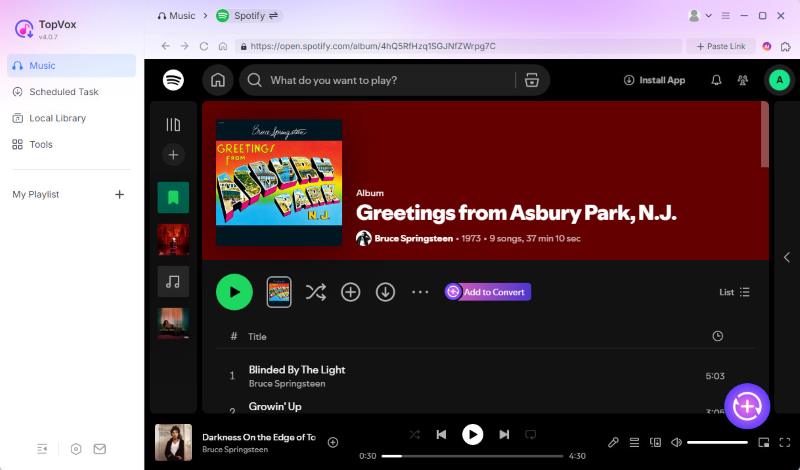Click the duration clock column header

(717, 336)
